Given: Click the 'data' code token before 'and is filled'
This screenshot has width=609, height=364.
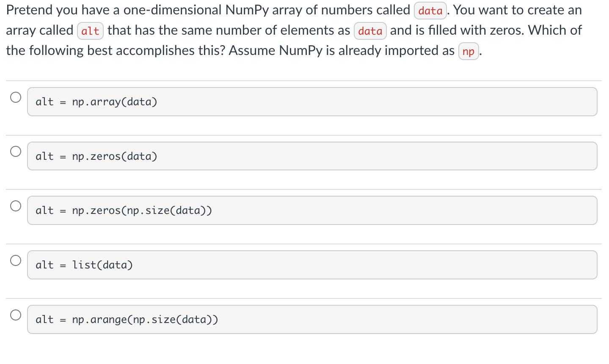Looking at the screenshot, I should [x=370, y=31].
